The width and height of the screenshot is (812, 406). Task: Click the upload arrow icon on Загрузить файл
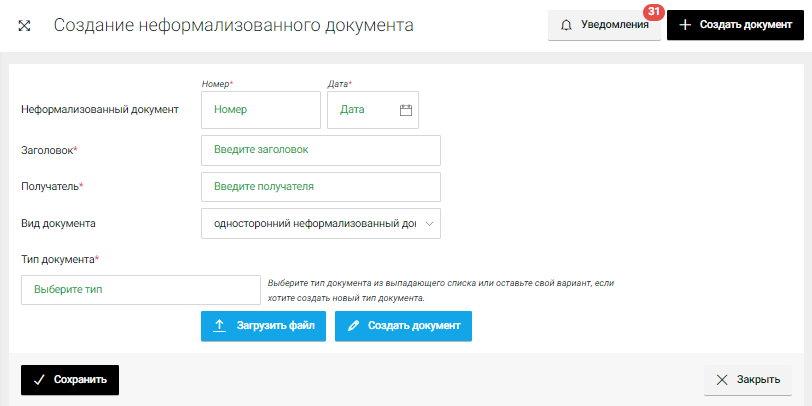pyautogui.click(x=220, y=326)
